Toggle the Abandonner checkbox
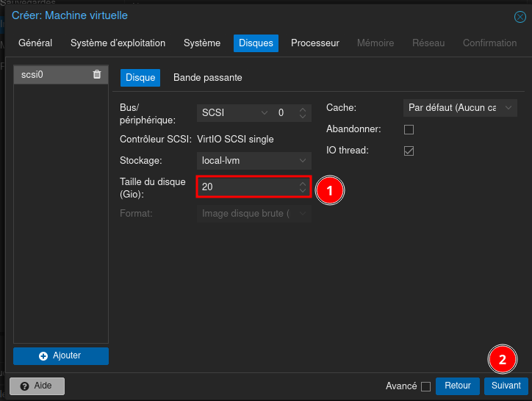The height and width of the screenshot is (401, 532). point(409,130)
